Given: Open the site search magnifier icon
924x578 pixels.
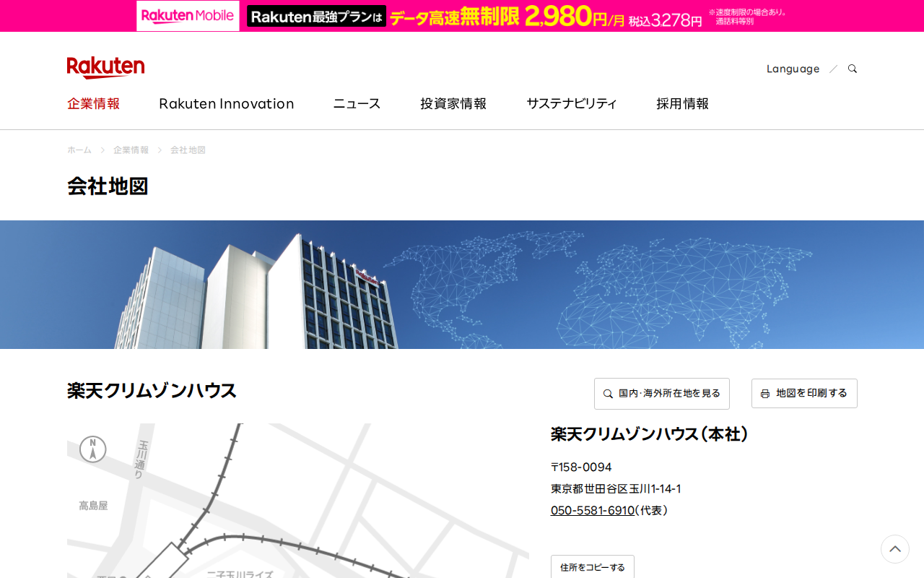Looking at the screenshot, I should 853,69.
